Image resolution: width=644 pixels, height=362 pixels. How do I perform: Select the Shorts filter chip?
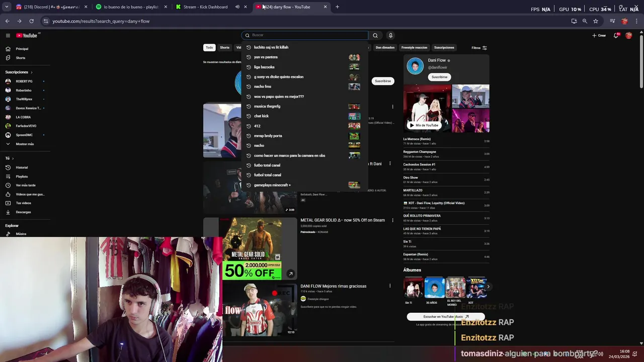[x=224, y=48]
